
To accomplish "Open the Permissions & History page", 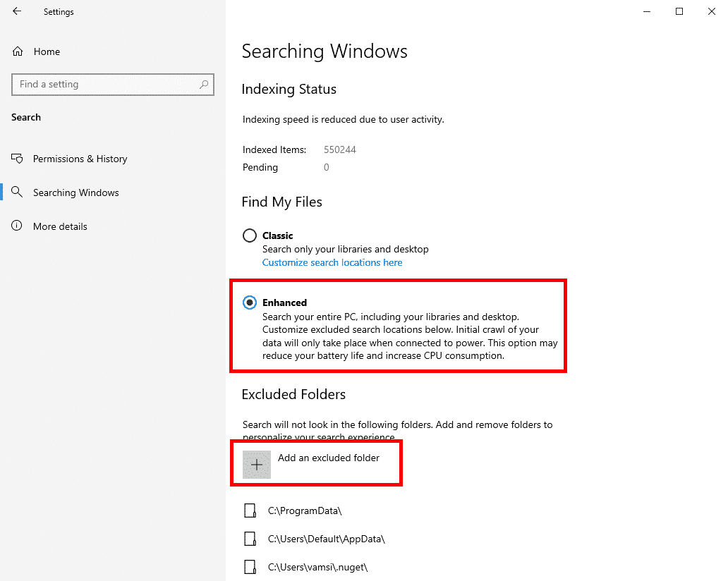I will tap(80, 159).
